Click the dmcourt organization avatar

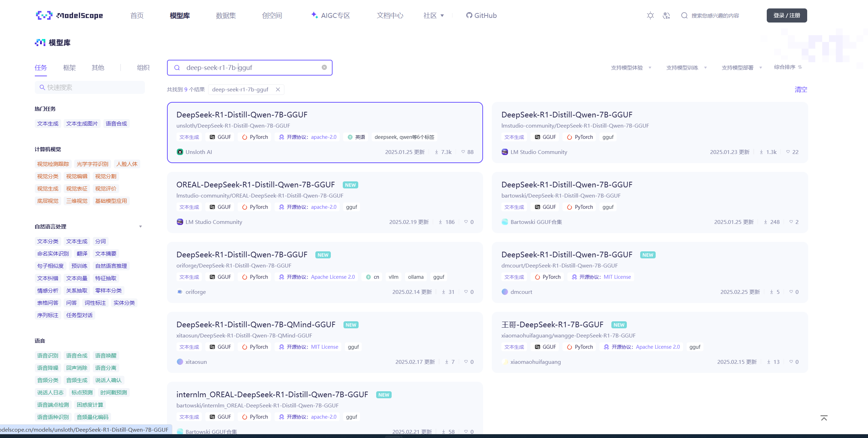[x=505, y=292]
